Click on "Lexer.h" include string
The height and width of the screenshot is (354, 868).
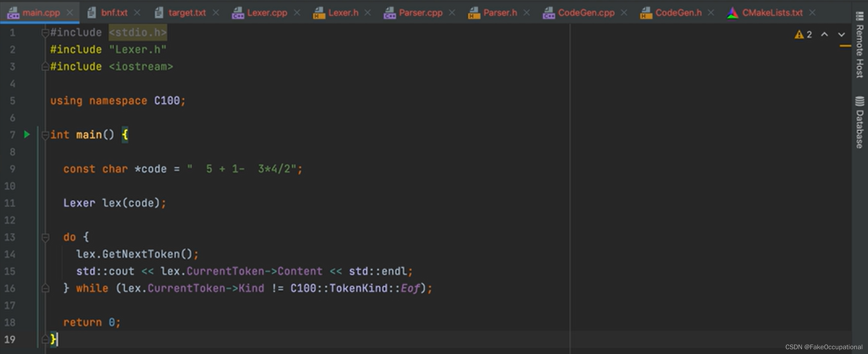coord(138,49)
